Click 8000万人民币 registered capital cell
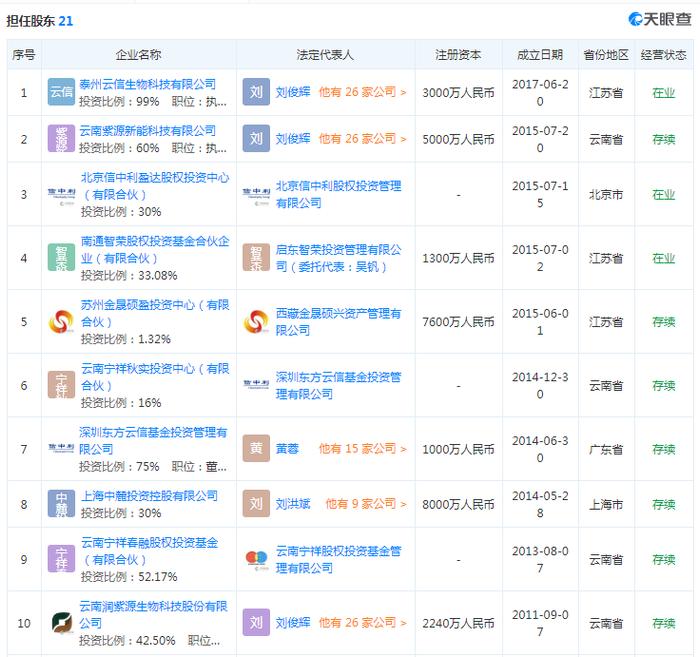 [x=458, y=504]
